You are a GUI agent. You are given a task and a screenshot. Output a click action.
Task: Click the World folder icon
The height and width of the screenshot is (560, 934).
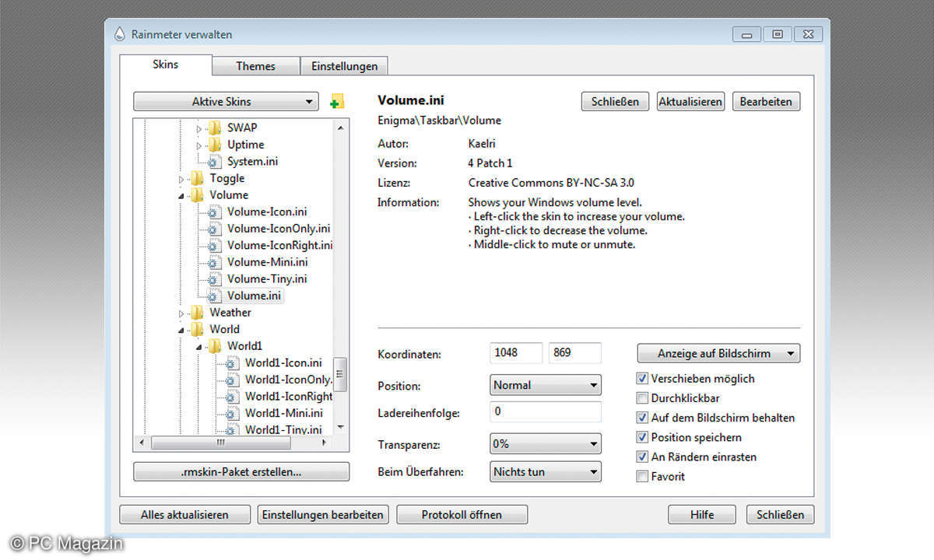tap(197, 329)
